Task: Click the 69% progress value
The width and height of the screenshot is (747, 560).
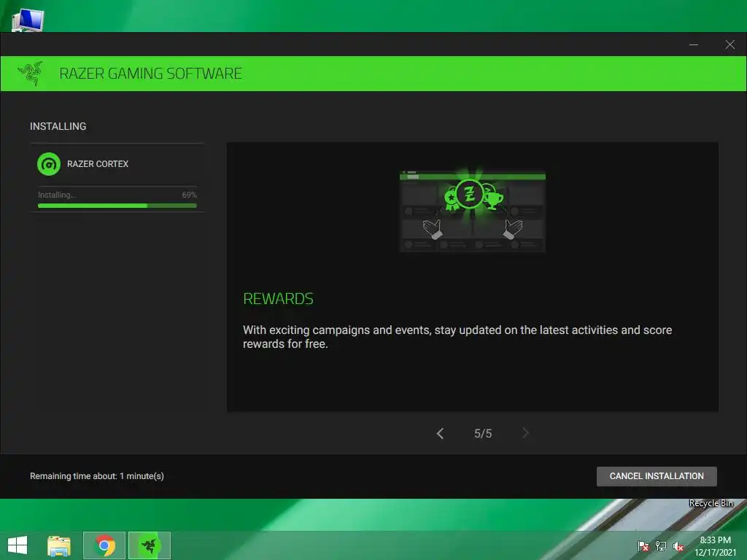Action: (189, 195)
